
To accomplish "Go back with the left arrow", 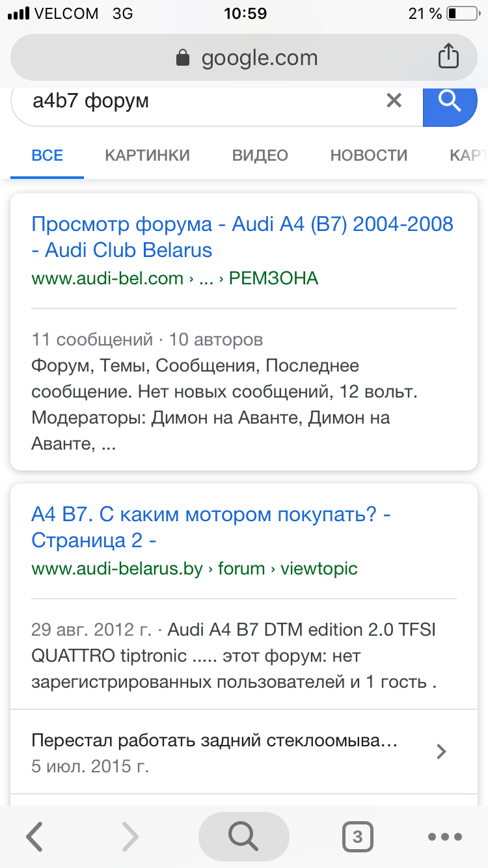I will (34, 837).
